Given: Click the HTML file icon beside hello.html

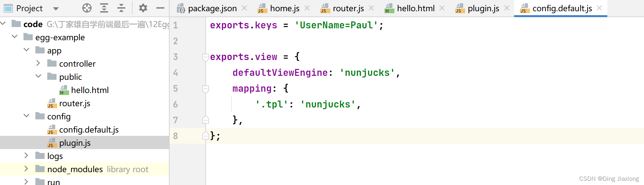Looking at the screenshot, I should coord(64,90).
